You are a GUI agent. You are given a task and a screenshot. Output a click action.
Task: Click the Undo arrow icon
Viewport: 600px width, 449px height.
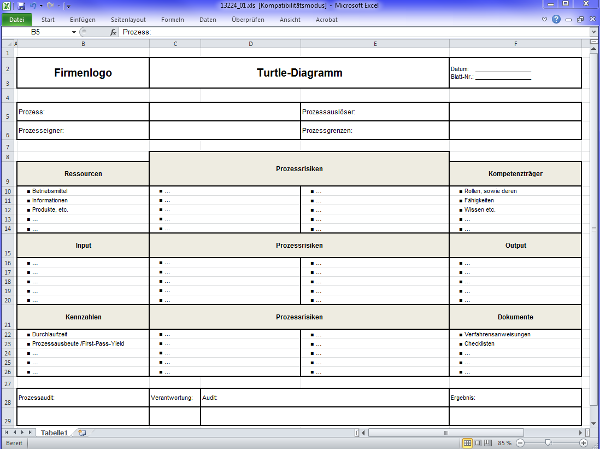click(32, 6)
